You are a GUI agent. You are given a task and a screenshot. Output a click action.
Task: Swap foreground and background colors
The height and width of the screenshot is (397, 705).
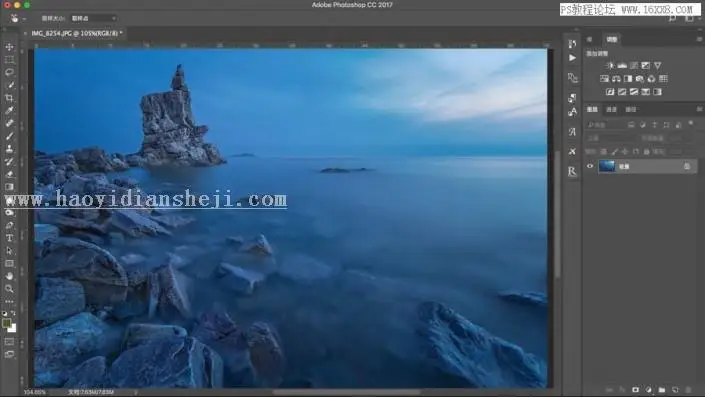click(13, 313)
